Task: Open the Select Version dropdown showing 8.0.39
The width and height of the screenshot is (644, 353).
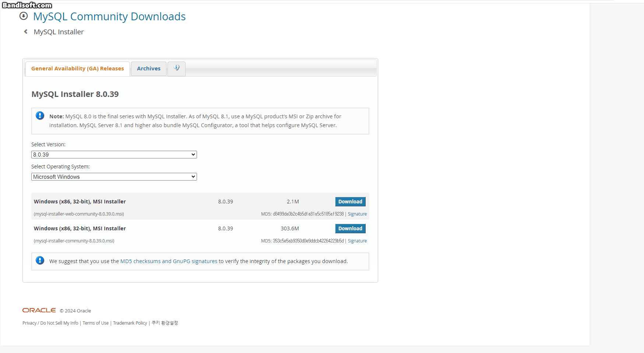Action: click(114, 155)
